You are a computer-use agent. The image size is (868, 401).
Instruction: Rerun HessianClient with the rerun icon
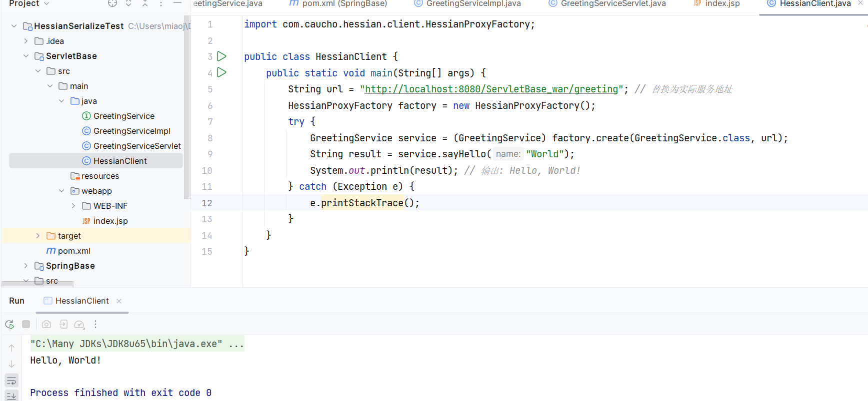(x=9, y=325)
